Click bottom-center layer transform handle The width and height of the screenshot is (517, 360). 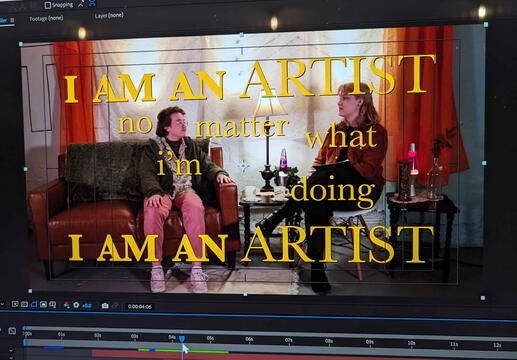pyautogui.click(x=245, y=294)
